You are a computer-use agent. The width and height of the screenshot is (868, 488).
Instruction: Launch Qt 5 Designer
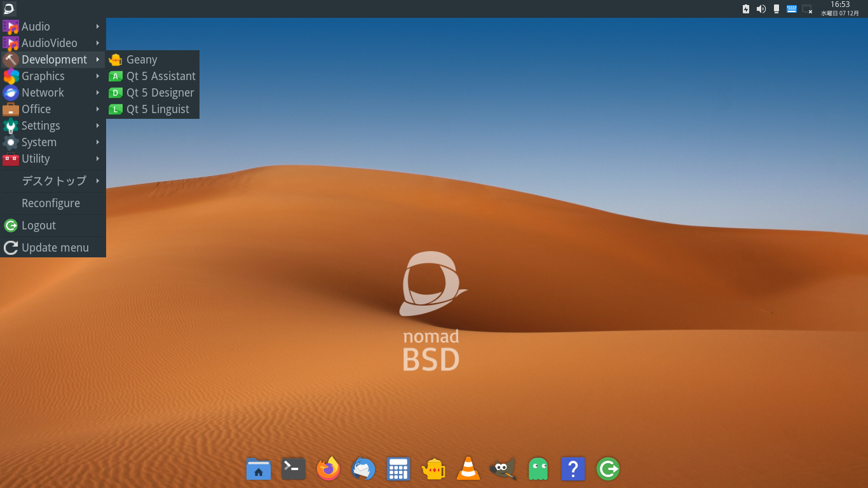point(153,92)
